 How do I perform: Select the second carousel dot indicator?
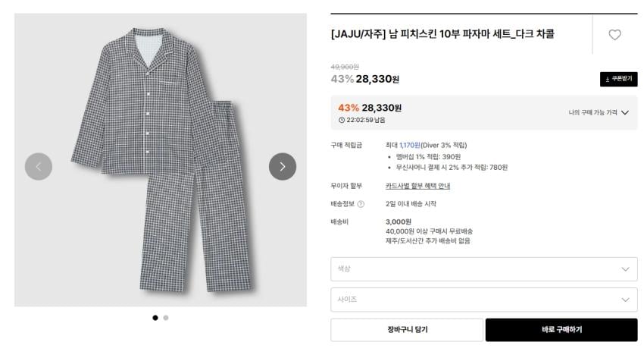coord(166,318)
